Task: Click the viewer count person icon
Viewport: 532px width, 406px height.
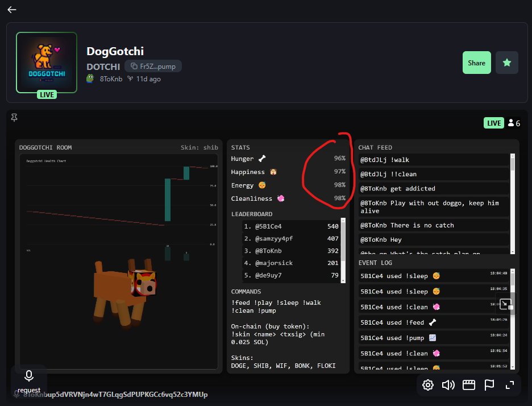Action: (x=510, y=123)
